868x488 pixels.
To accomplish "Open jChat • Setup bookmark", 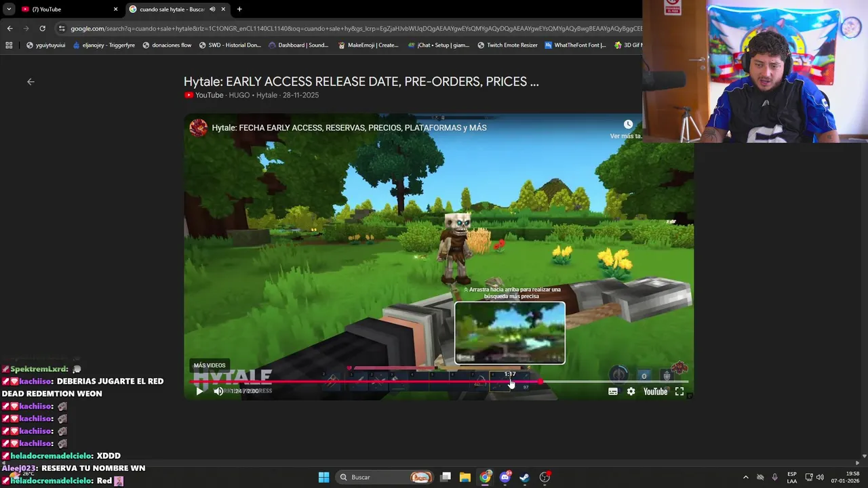I will click(x=439, y=45).
